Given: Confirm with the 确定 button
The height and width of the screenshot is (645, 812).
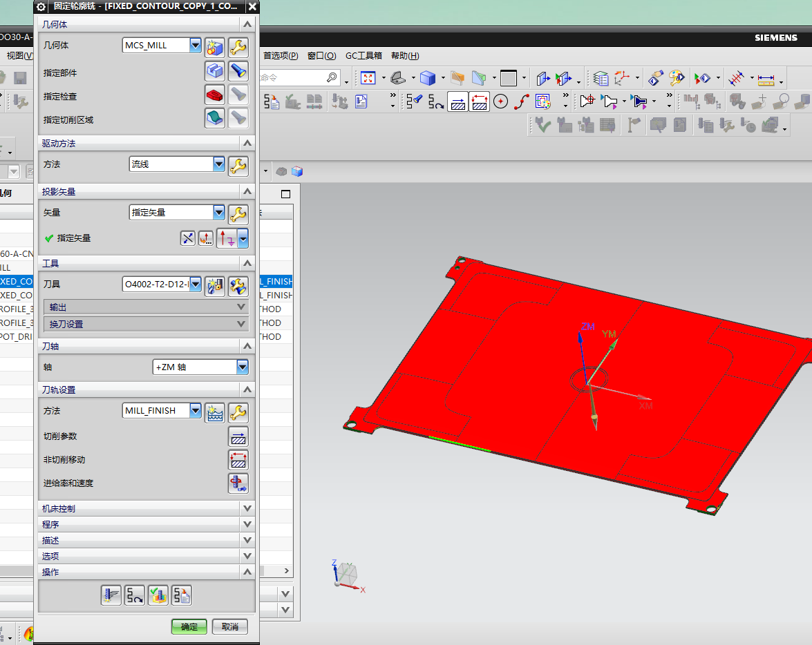Looking at the screenshot, I should click(189, 626).
